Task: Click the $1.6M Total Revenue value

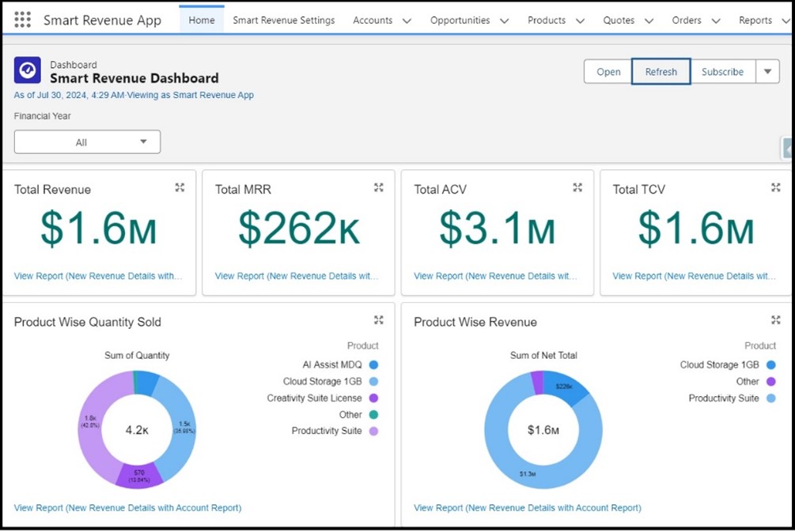Action: pos(98,229)
